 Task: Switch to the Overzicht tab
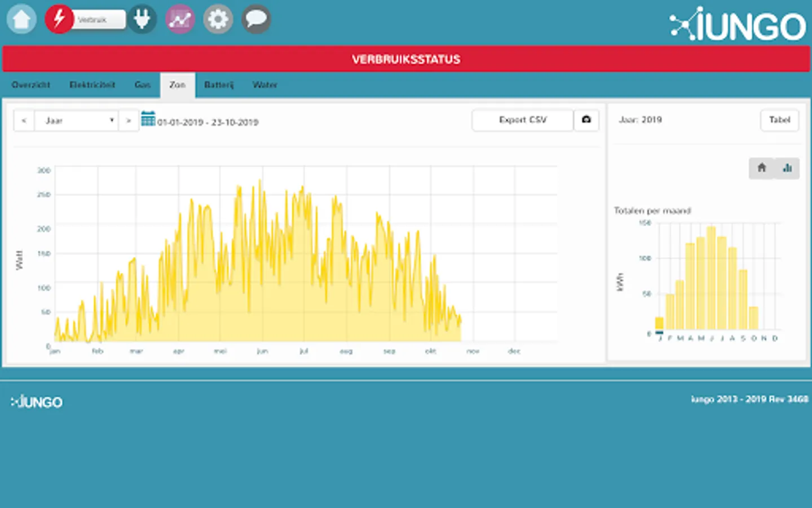[x=31, y=85]
